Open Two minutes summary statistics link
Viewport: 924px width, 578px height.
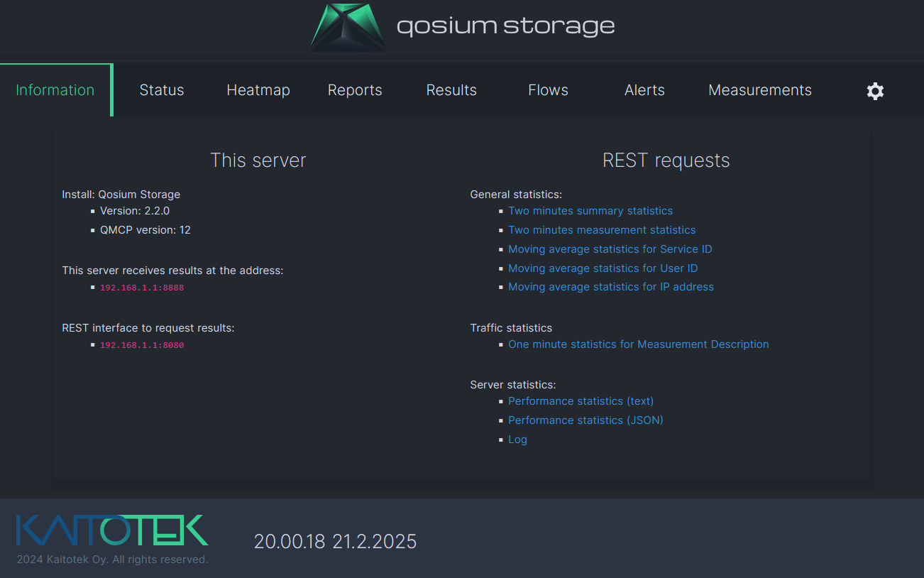click(x=590, y=211)
